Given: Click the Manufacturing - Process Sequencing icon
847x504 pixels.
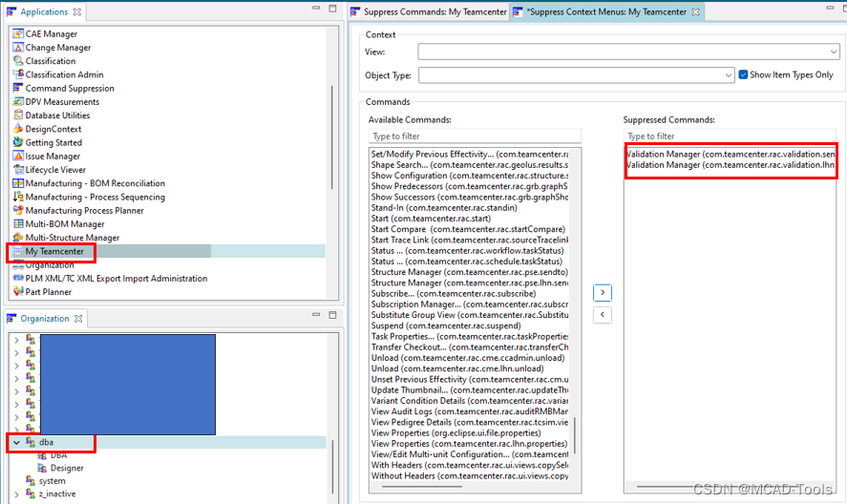Looking at the screenshot, I should pos(18,197).
